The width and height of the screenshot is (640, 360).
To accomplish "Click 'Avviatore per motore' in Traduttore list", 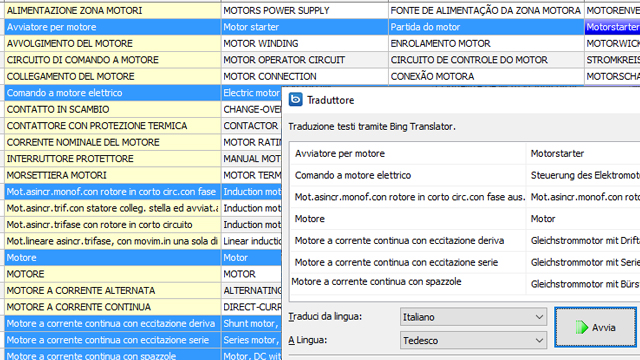I will click(x=340, y=153).
